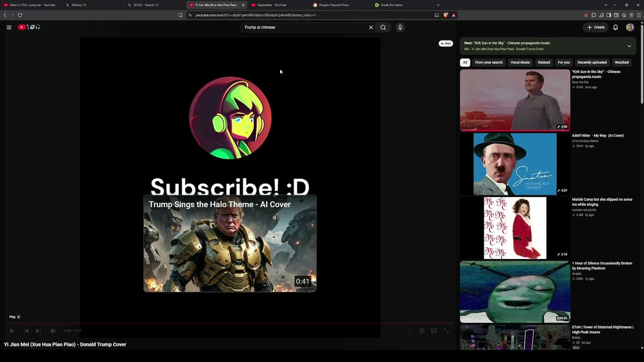Switch to theater mode
This screenshot has width=644, height=362.
(x=434, y=331)
